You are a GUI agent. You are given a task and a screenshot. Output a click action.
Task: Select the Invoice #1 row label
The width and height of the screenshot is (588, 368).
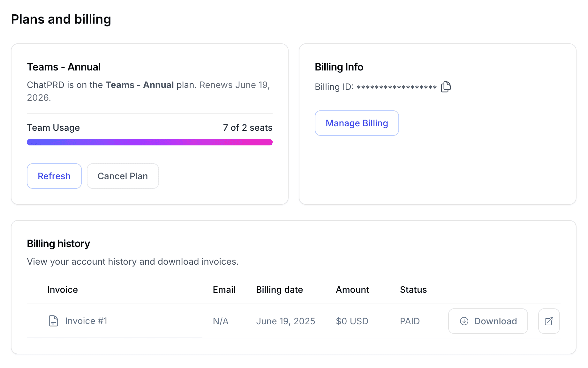click(86, 321)
